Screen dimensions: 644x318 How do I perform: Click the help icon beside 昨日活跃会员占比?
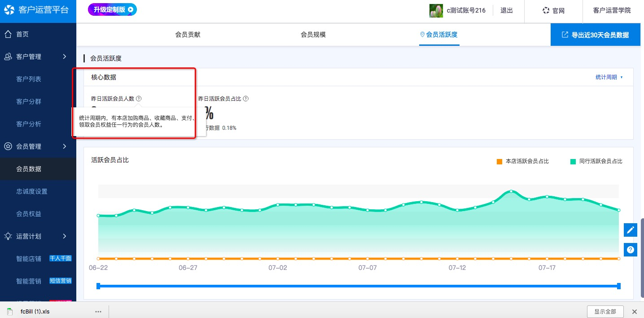tap(245, 98)
